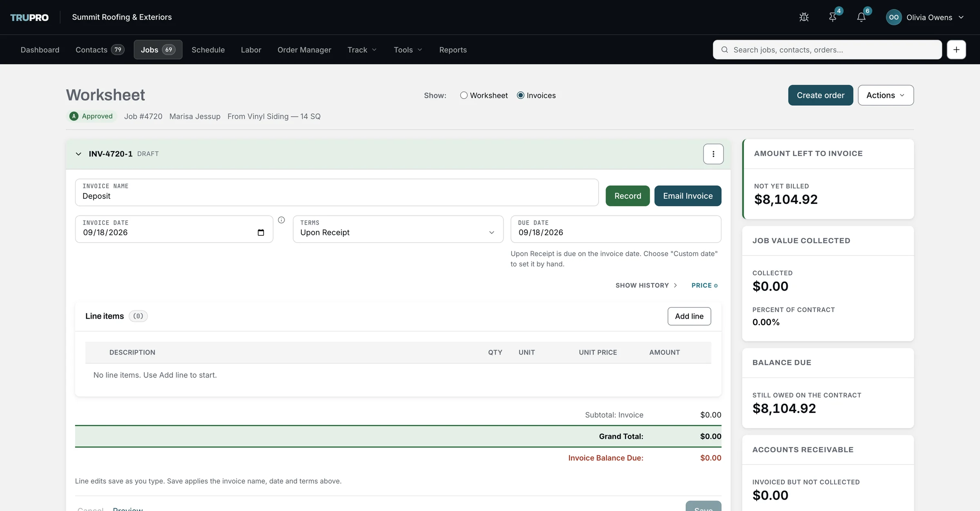Select the Worksheet radio option

(464, 95)
